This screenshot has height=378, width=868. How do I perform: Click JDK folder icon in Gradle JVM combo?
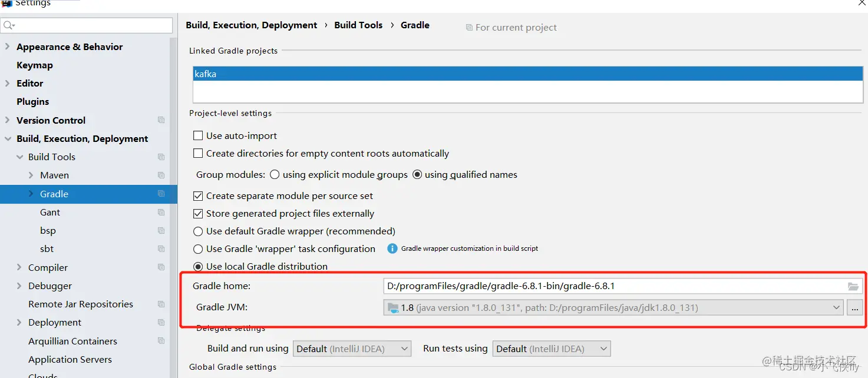[x=393, y=307]
